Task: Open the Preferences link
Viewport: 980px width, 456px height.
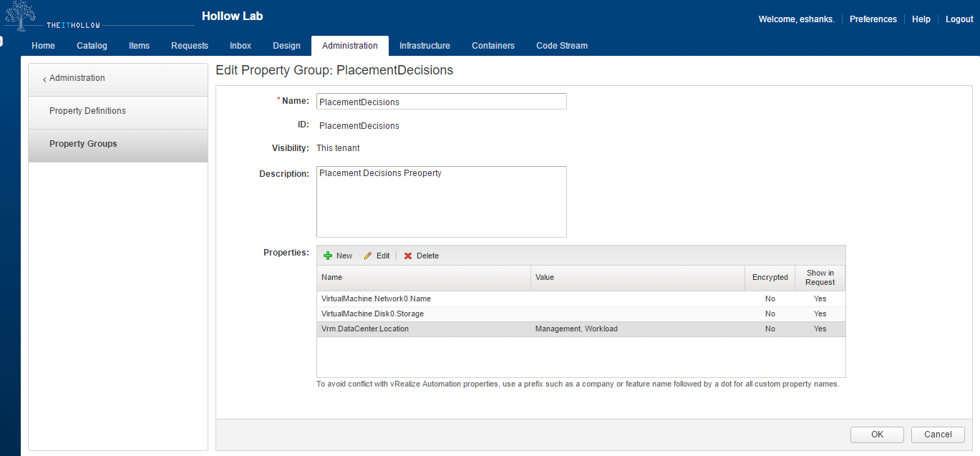Action: (873, 19)
